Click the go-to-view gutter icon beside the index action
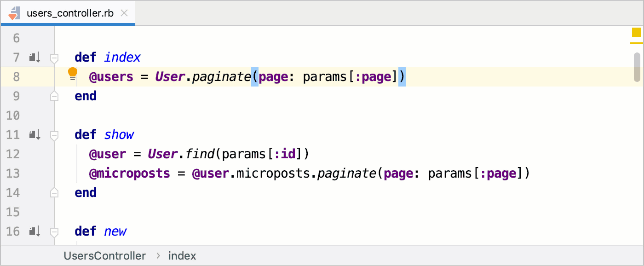 click(x=34, y=57)
